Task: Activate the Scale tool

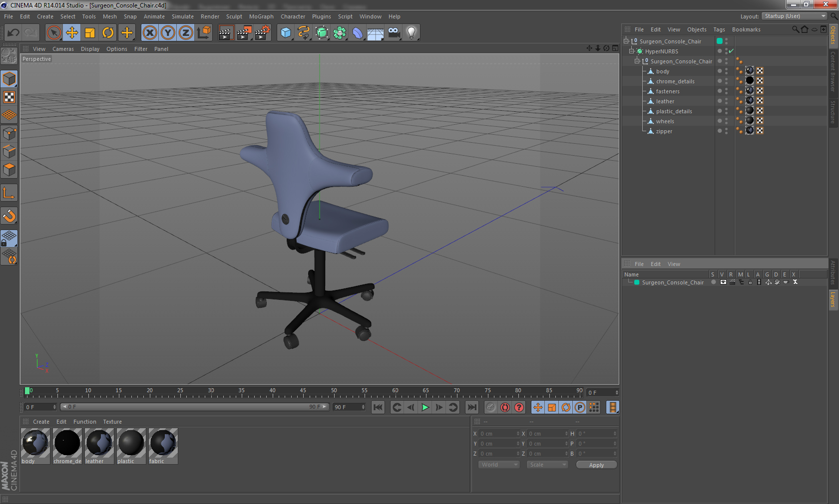Action: tap(90, 33)
